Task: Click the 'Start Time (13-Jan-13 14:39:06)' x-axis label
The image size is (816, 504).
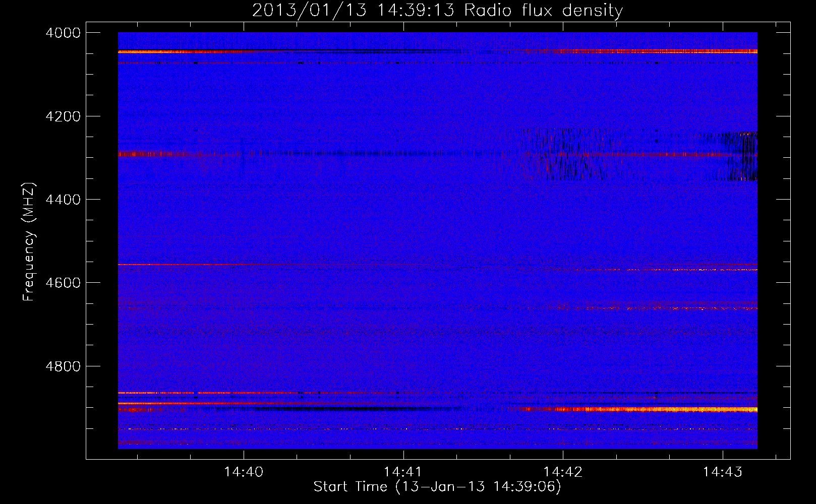Action: pyautogui.click(x=437, y=487)
